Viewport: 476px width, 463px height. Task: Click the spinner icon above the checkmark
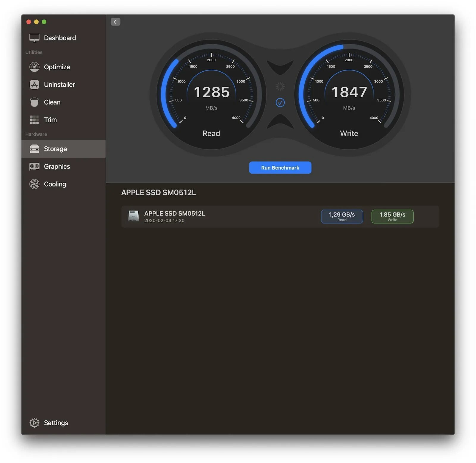tap(280, 86)
